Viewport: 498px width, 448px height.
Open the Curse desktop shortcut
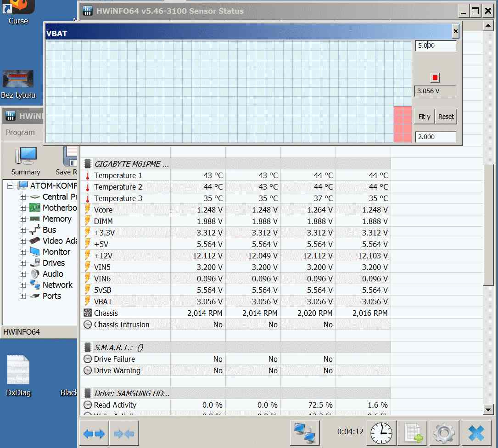tap(18, 12)
